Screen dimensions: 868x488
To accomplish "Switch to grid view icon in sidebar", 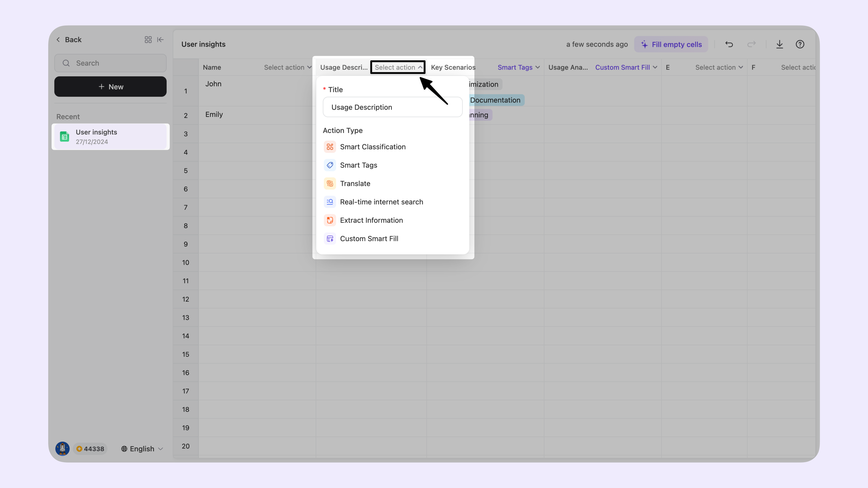I will pyautogui.click(x=148, y=40).
